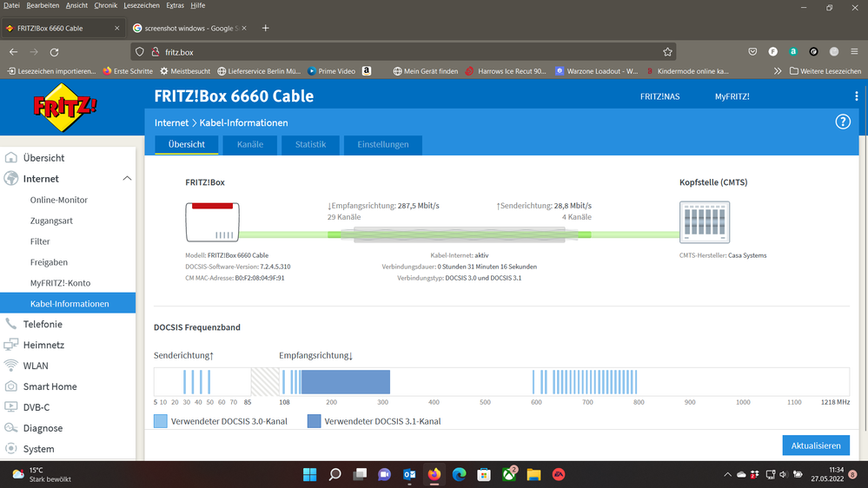
Task: Open Windows Start menu
Action: coord(309,474)
